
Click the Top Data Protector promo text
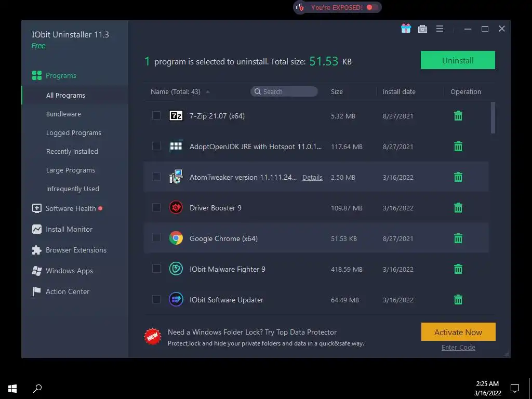[x=252, y=332]
